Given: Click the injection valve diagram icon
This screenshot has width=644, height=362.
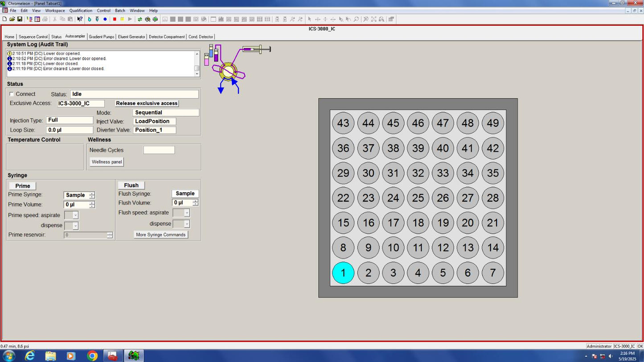Looking at the screenshot, I should click(x=228, y=71).
